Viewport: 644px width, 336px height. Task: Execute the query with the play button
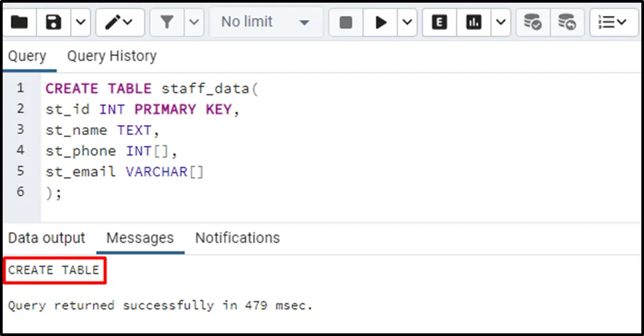tap(381, 23)
